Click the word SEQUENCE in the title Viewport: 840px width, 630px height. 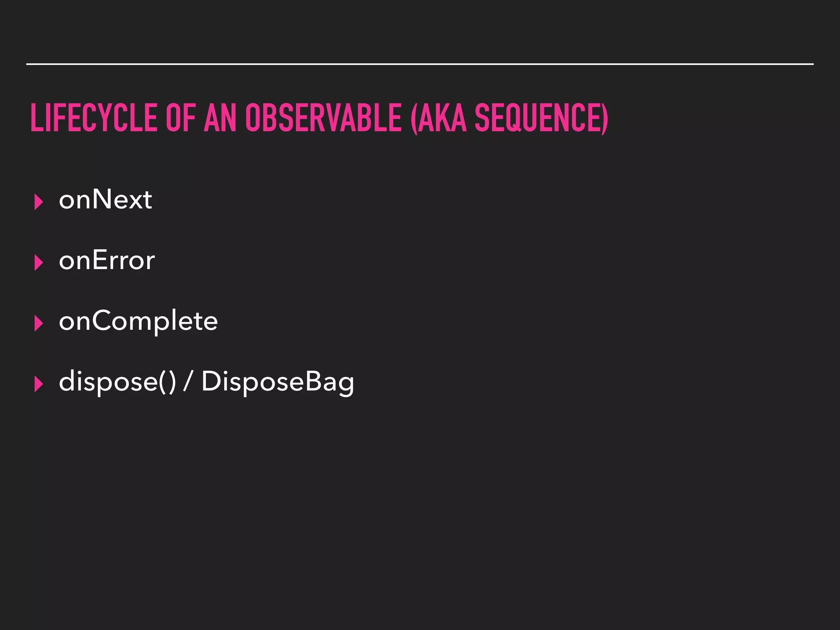tap(541, 118)
